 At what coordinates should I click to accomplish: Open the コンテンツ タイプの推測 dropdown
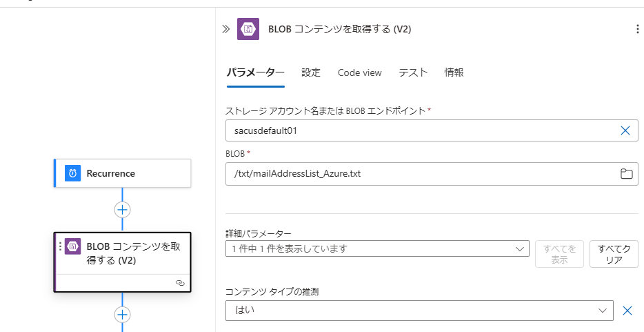coord(419,311)
